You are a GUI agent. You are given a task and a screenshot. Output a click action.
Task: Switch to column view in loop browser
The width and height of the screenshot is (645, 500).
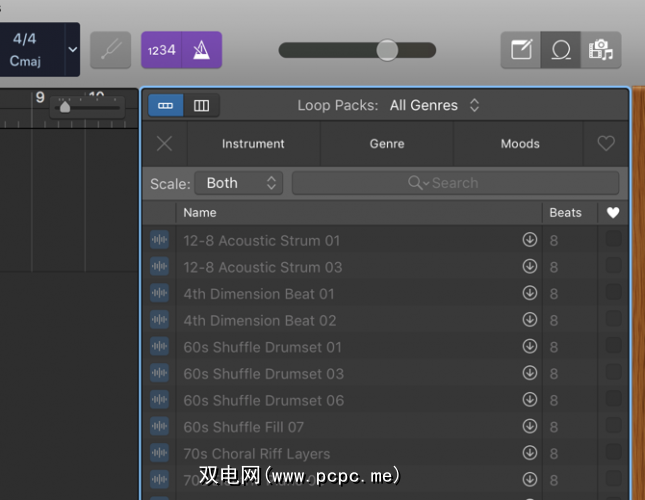tap(201, 105)
